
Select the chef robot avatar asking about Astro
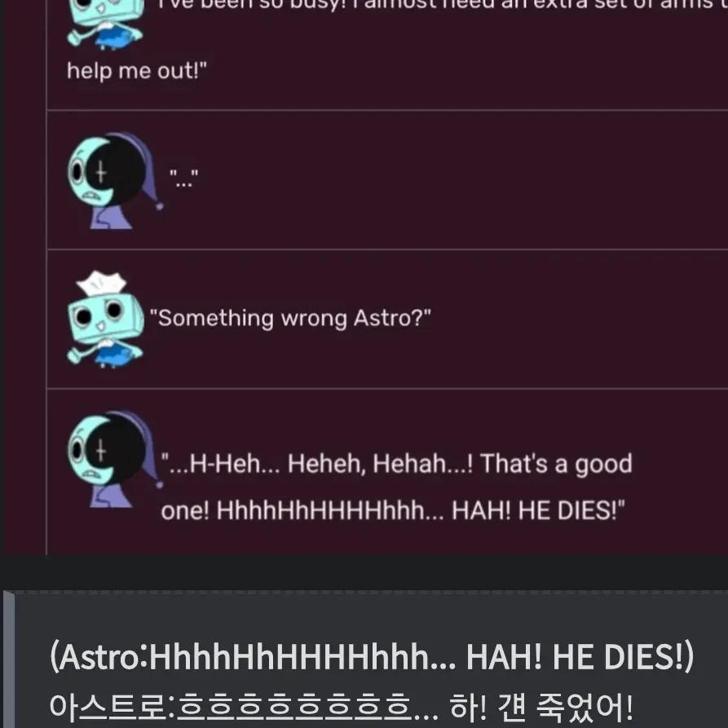click(x=106, y=319)
